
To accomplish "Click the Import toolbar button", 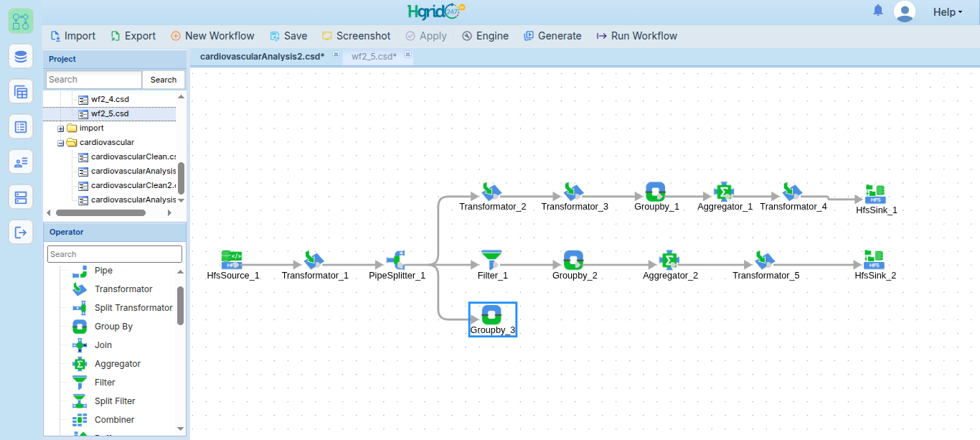I will tap(72, 36).
